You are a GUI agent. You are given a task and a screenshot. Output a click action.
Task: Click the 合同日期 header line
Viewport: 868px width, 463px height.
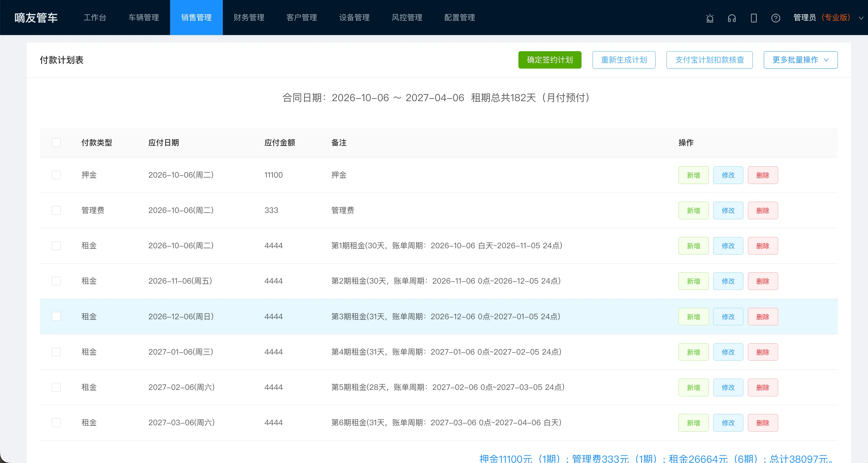(436, 98)
